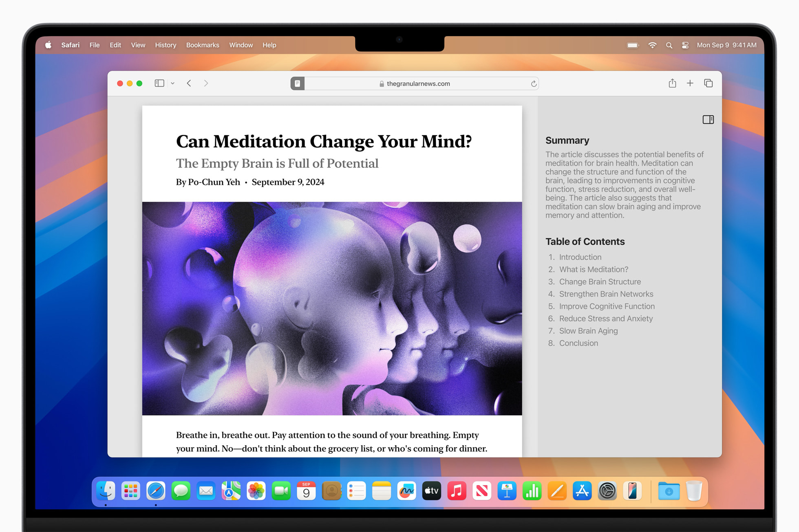
Task: Open Messages in the Dock
Action: click(181, 491)
